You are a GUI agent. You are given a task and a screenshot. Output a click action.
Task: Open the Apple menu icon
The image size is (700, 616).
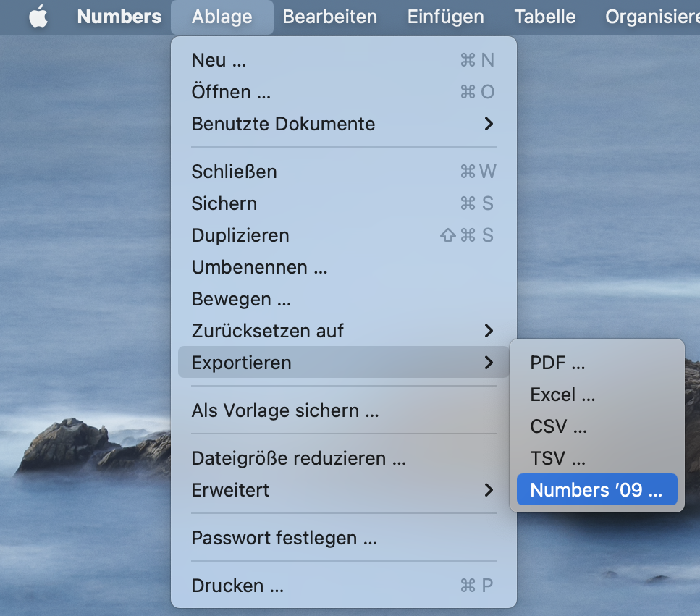click(38, 17)
